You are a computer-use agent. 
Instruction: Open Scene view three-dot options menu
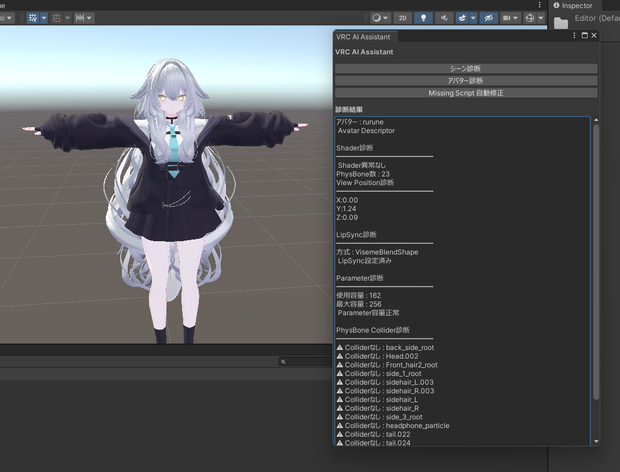click(x=539, y=5)
